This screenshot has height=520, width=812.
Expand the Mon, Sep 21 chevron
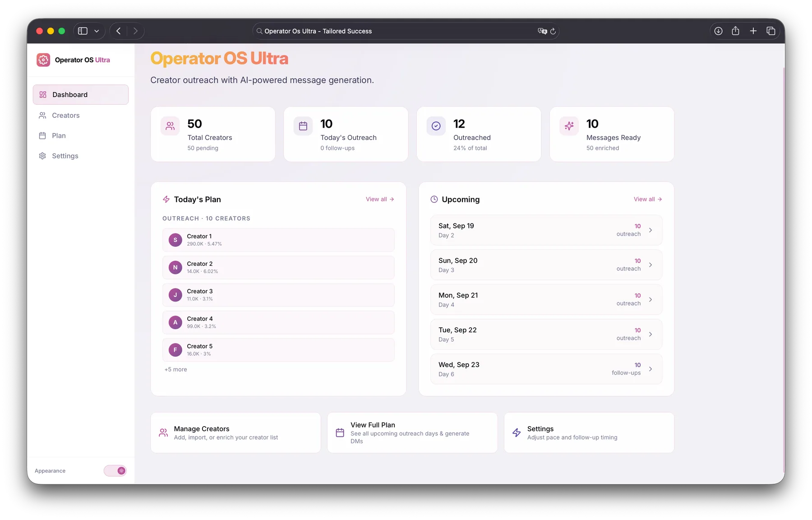point(651,300)
